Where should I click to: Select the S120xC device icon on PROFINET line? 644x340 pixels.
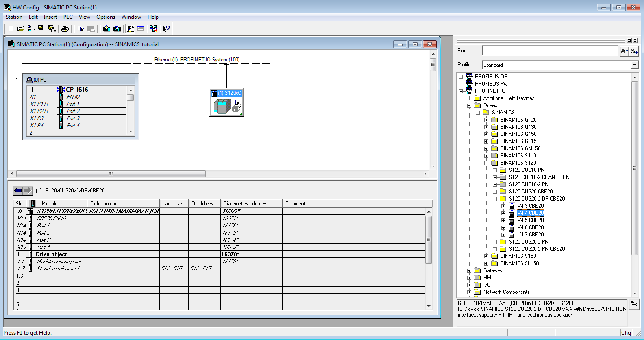[226, 103]
